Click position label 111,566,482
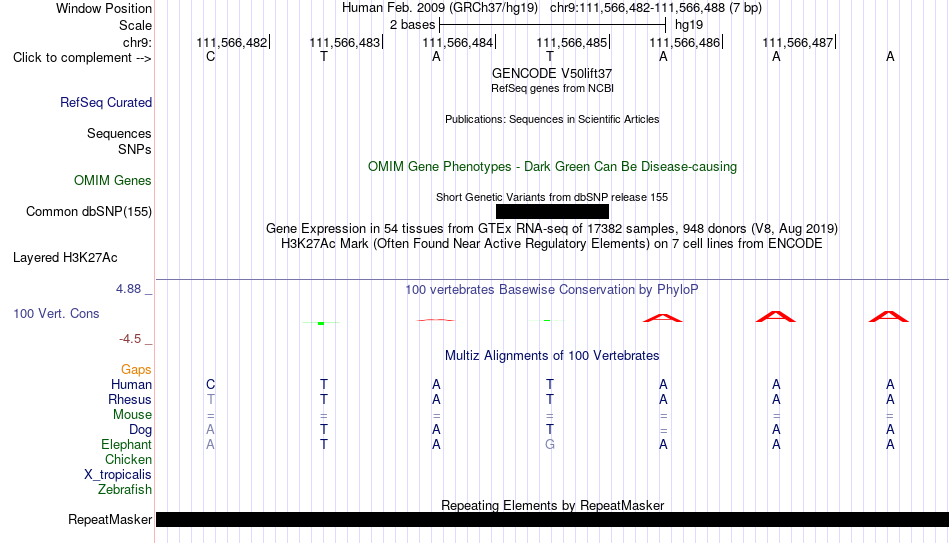Image resolution: width=950 pixels, height=543 pixels. (231, 42)
